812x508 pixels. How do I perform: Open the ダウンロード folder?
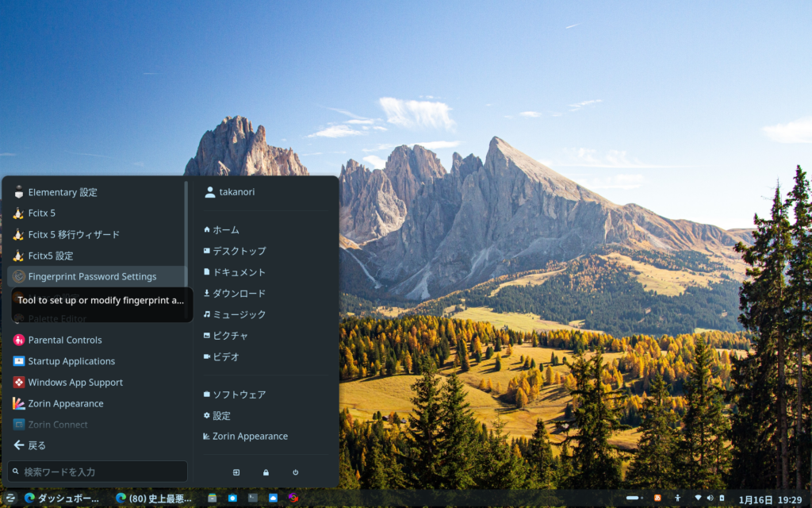(x=239, y=293)
